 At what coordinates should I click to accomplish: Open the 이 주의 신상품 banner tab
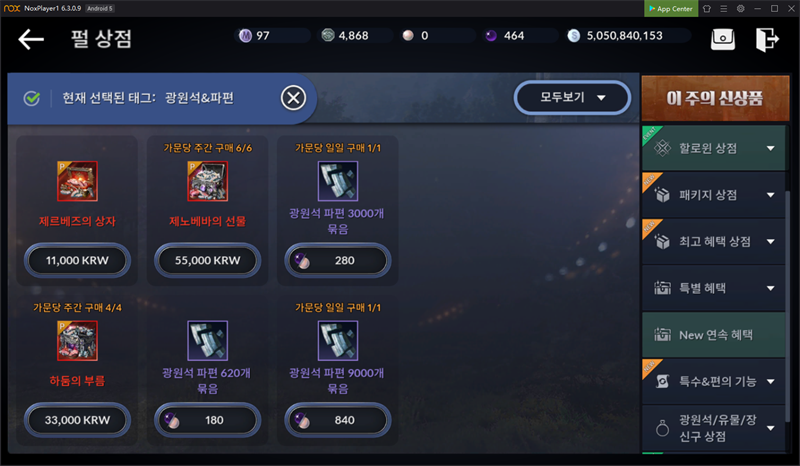(715, 98)
